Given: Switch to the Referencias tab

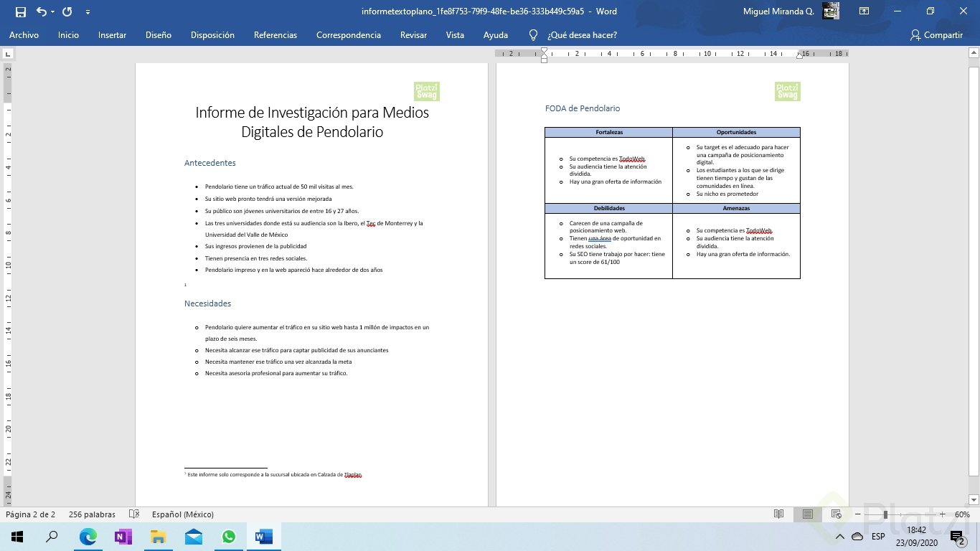Looking at the screenshot, I should point(275,35).
